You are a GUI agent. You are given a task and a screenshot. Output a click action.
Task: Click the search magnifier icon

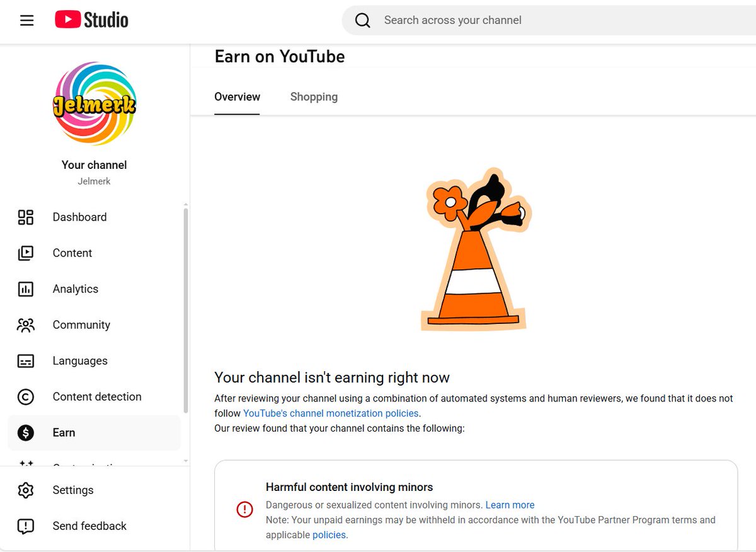point(363,20)
